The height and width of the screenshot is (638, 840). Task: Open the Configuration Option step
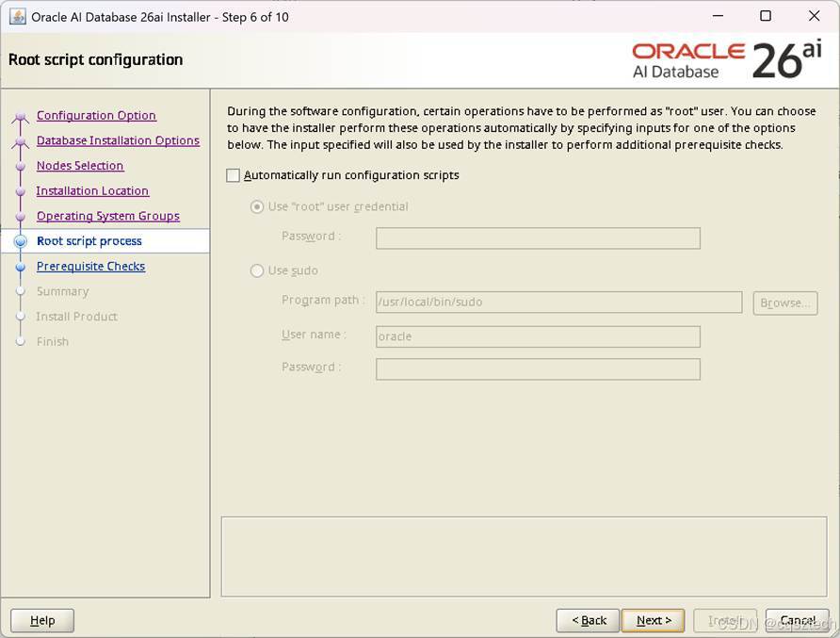coord(96,115)
